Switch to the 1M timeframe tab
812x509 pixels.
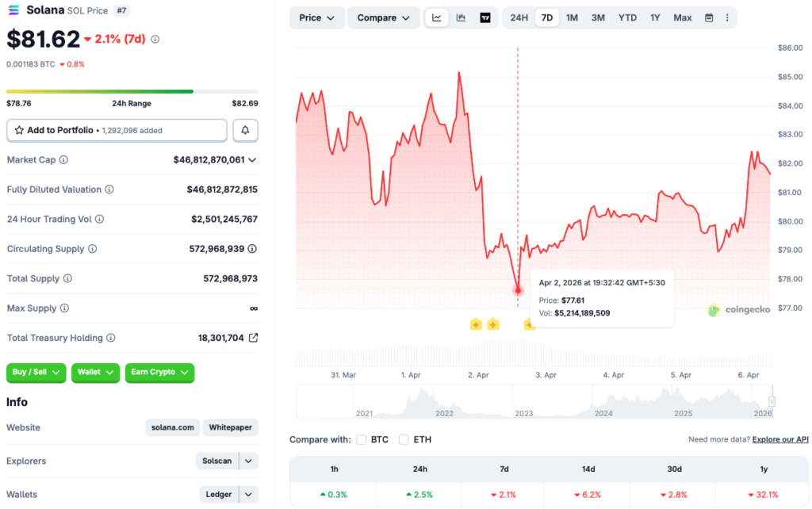coord(572,17)
